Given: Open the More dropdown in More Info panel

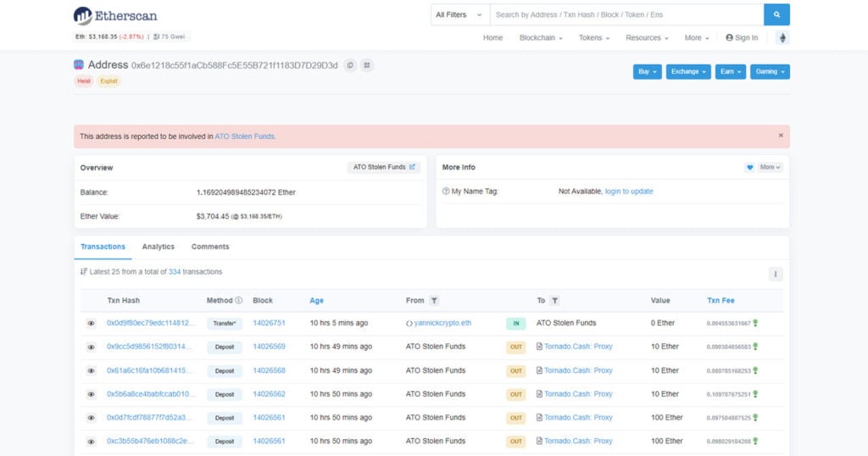Looking at the screenshot, I should [x=770, y=167].
